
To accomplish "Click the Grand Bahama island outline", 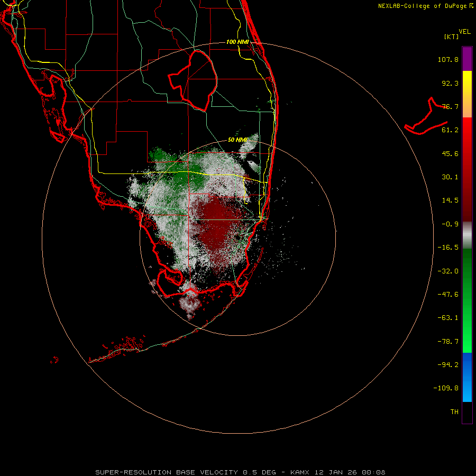I will point(426,116).
